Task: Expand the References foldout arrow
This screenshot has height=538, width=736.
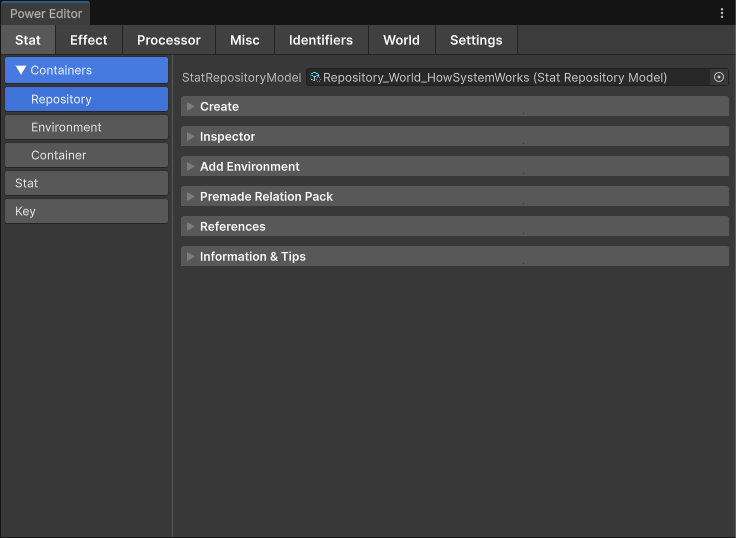Action: [x=191, y=227]
